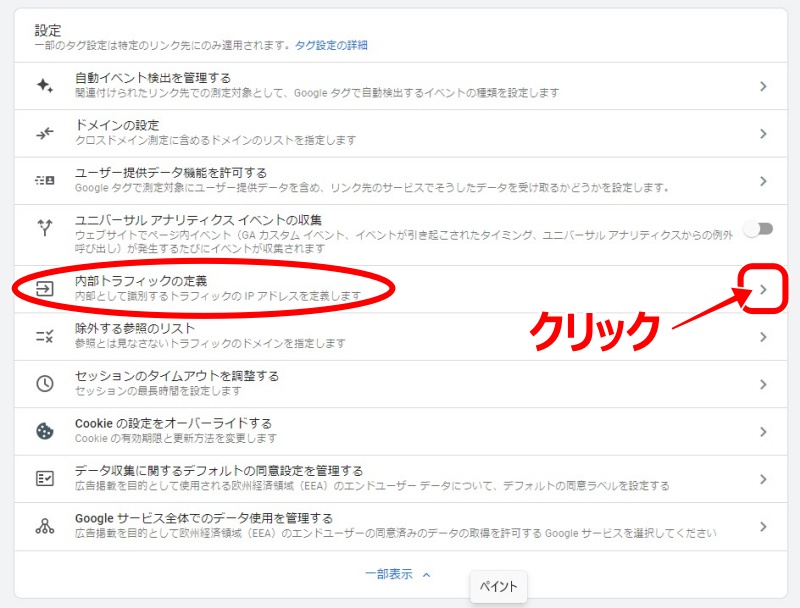The width and height of the screenshot is (800, 608).
Task: Click the sparkle icon for automatic event detection
Action: click(x=45, y=86)
